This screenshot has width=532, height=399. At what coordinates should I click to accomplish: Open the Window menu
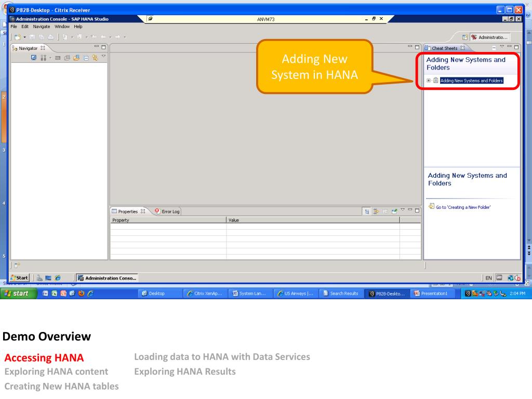[x=62, y=26]
